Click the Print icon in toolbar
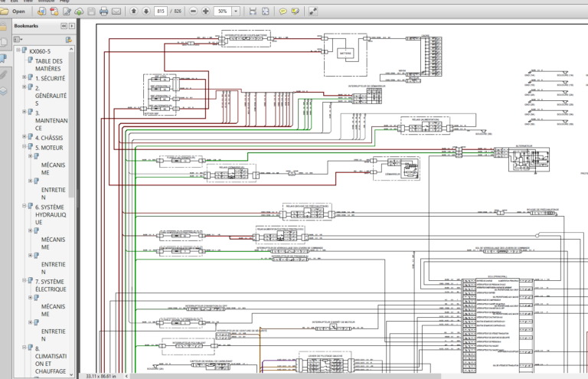Screen dimensions: 588x379 point(103,11)
